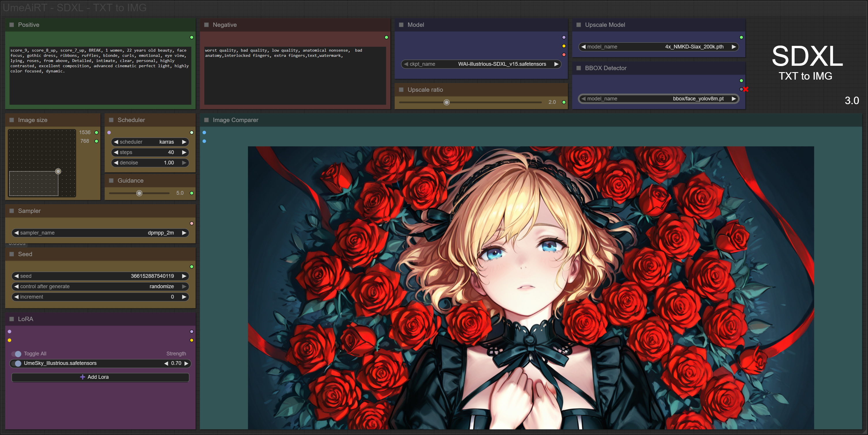Click the LoRA node title

[26, 319]
